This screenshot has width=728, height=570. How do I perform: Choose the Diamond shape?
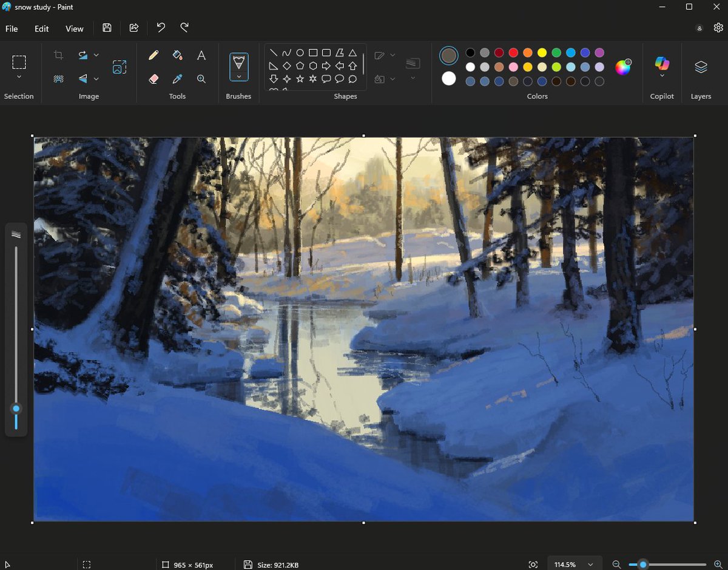tap(287, 66)
